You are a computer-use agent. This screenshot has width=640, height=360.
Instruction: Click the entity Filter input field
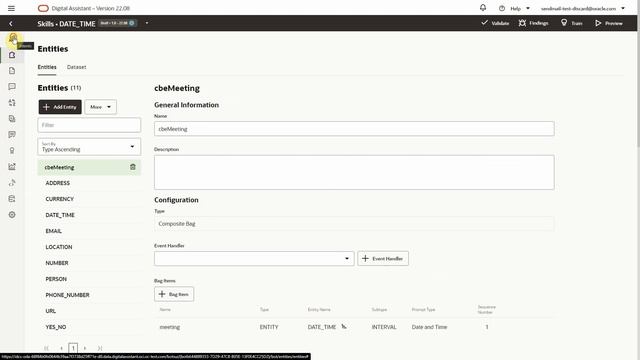[x=89, y=125]
